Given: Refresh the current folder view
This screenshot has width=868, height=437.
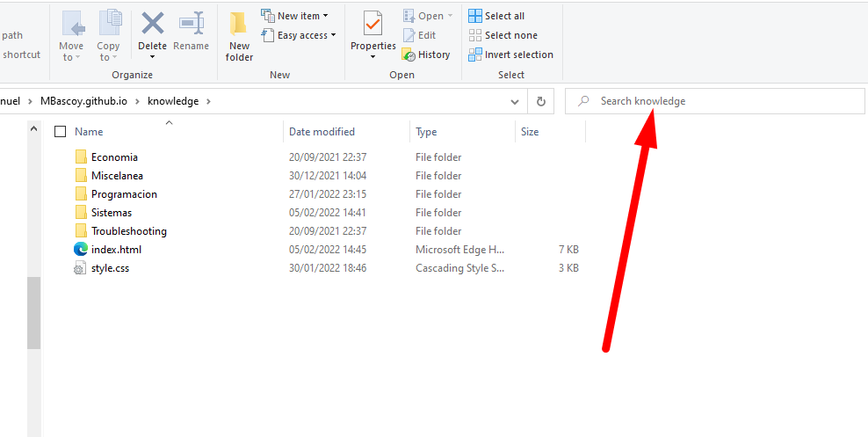Looking at the screenshot, I should click(x=541, y=101).
